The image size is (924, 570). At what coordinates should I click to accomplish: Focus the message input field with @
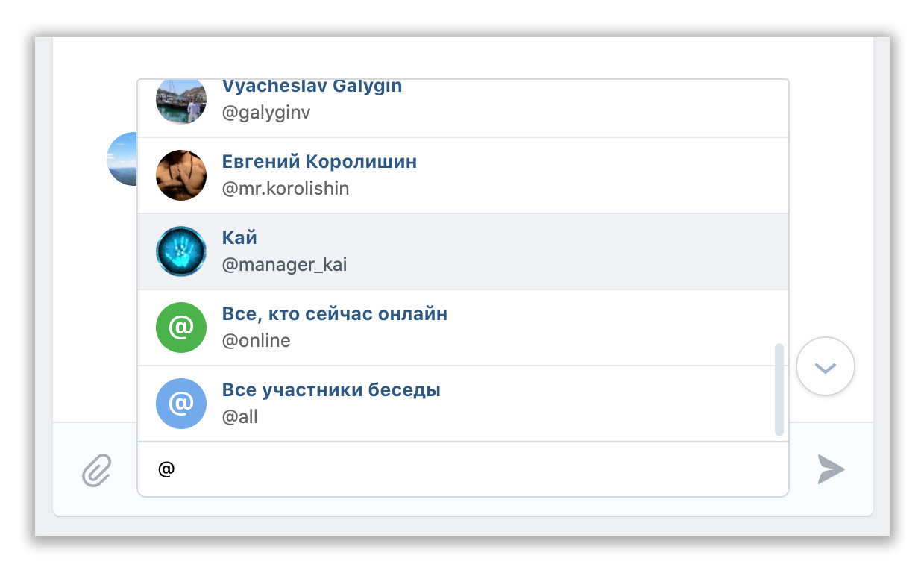coord(462,469)
